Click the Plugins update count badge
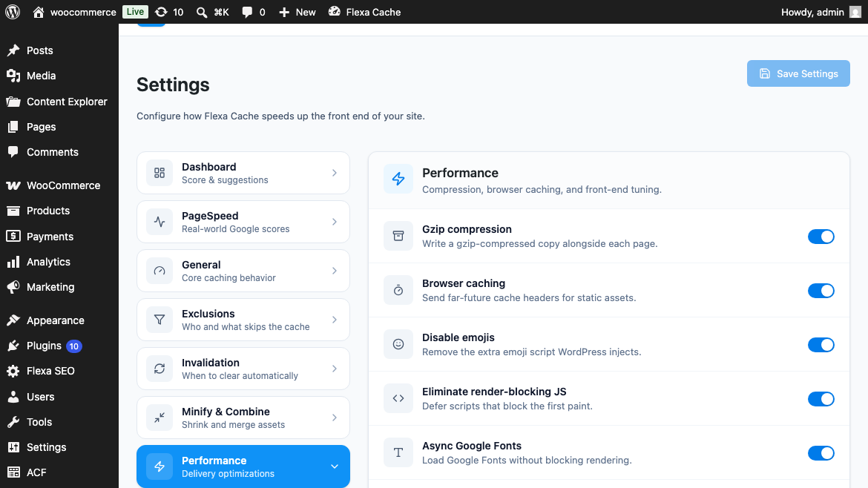 (74, 346)
